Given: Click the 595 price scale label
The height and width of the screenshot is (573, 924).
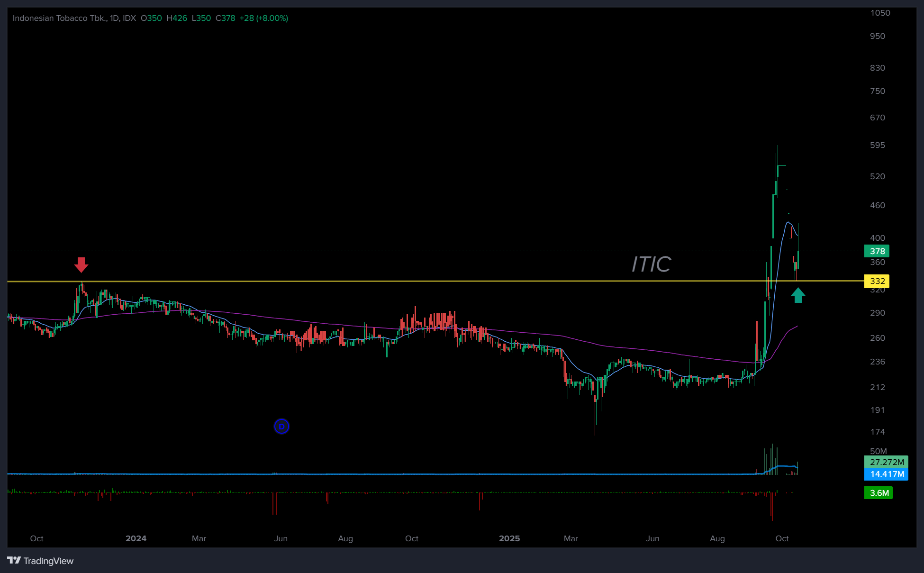Looking at the screenshot, I should click(877, 145).
